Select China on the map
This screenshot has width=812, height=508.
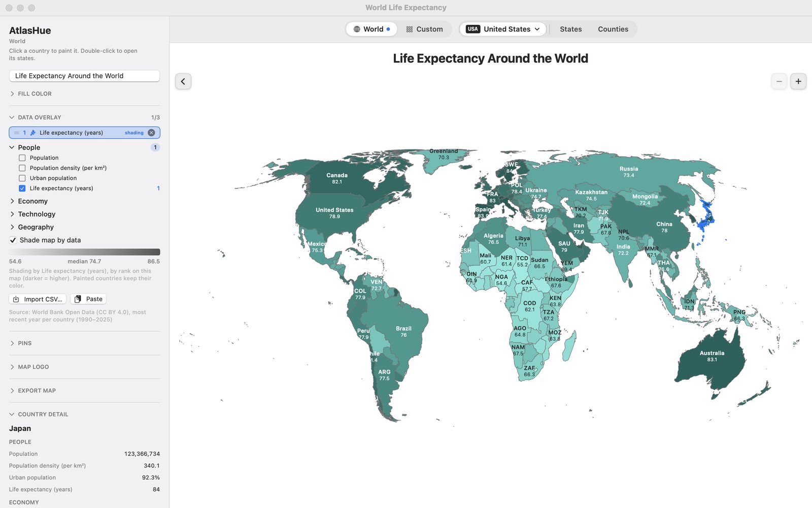[664, 227]
